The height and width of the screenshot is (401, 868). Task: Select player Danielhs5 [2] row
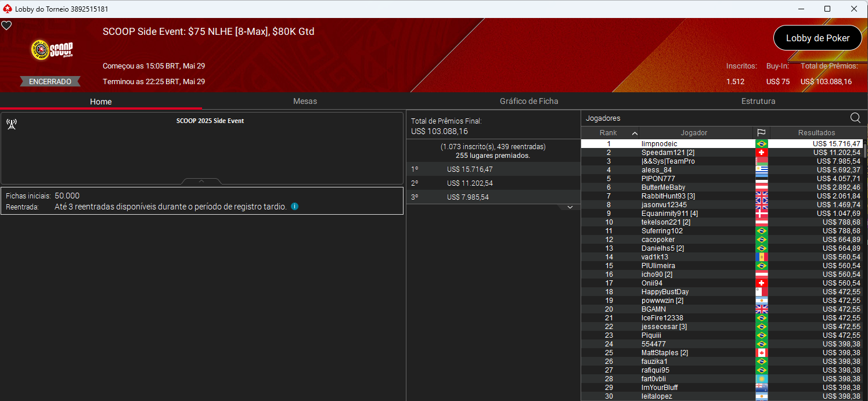click(x=722, y=248)
